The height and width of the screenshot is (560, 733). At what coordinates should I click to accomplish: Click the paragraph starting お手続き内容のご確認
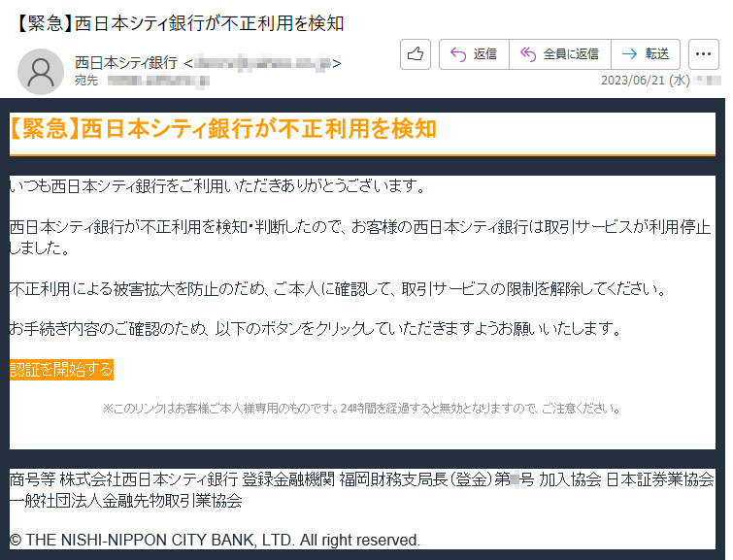click(x=316, y=329)
